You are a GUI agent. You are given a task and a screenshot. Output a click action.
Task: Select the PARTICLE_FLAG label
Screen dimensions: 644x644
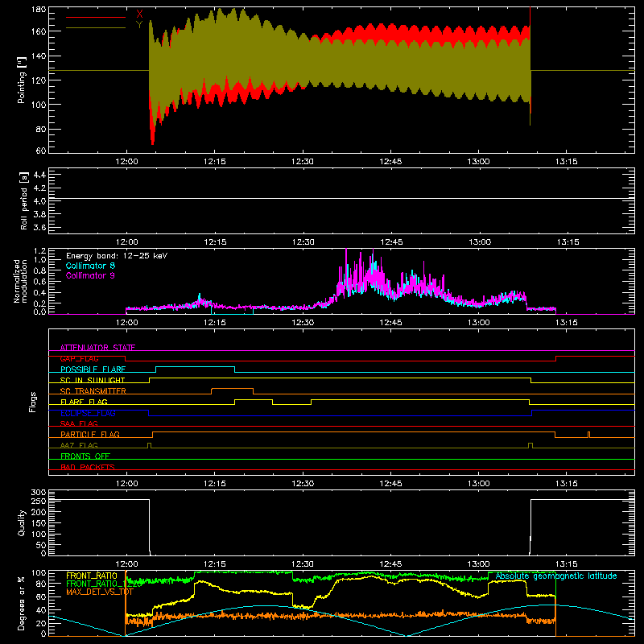click(x=90, y=434)
